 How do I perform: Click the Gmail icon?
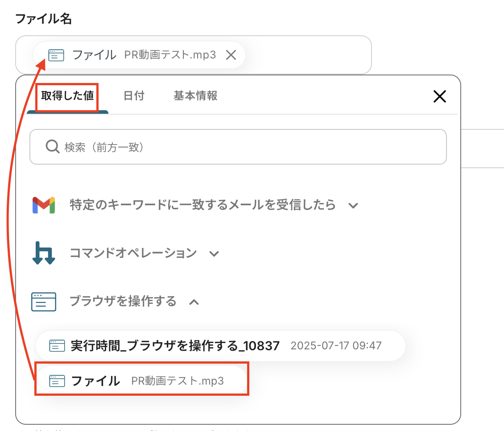click(x=44, y=205)
